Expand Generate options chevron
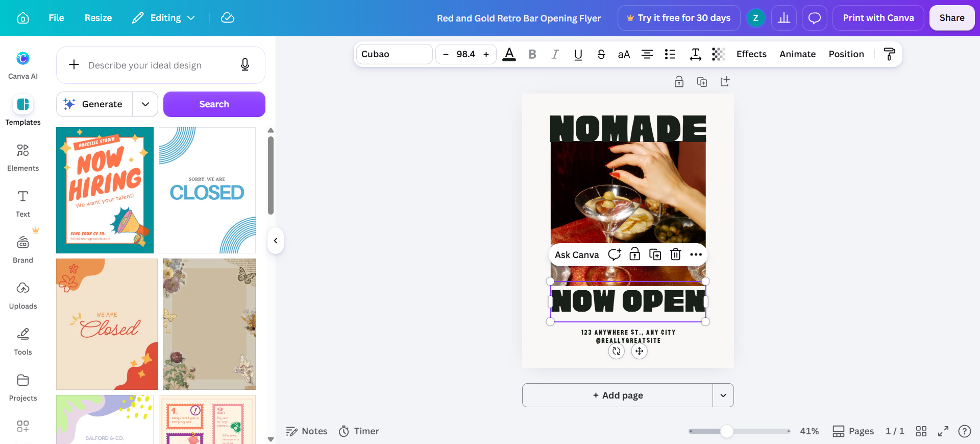This screenshot has height=444, width=980. (x=145, y=104)
